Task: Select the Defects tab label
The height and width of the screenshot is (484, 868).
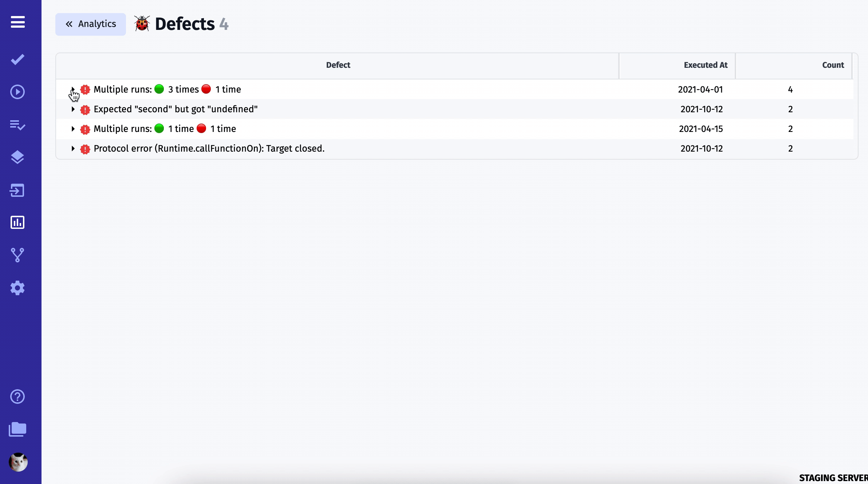Action: tap(184, 24)
